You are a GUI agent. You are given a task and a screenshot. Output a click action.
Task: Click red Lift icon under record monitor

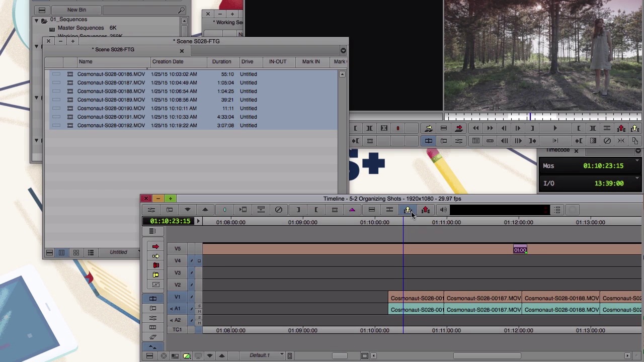click(x=621, y=129)
